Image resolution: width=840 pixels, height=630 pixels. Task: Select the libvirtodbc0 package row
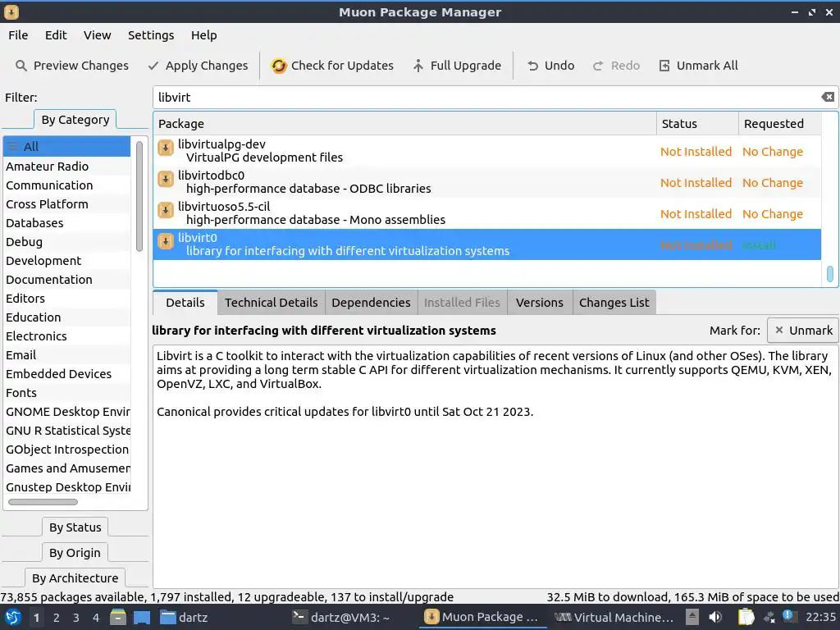[487, 182]
